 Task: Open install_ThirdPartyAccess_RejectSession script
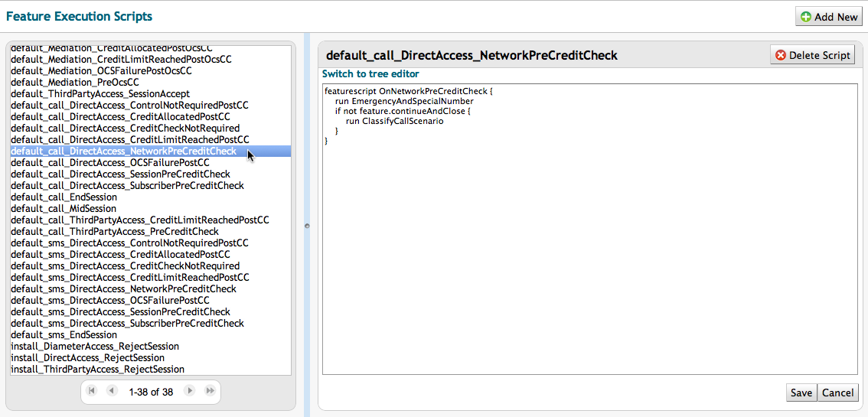(97, 370)
